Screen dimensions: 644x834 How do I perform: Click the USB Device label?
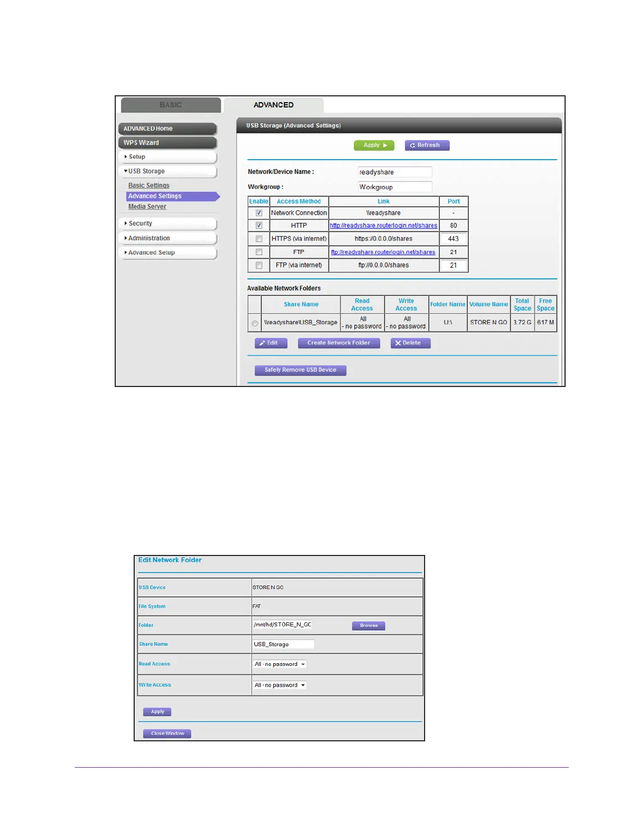click(152, 588)
